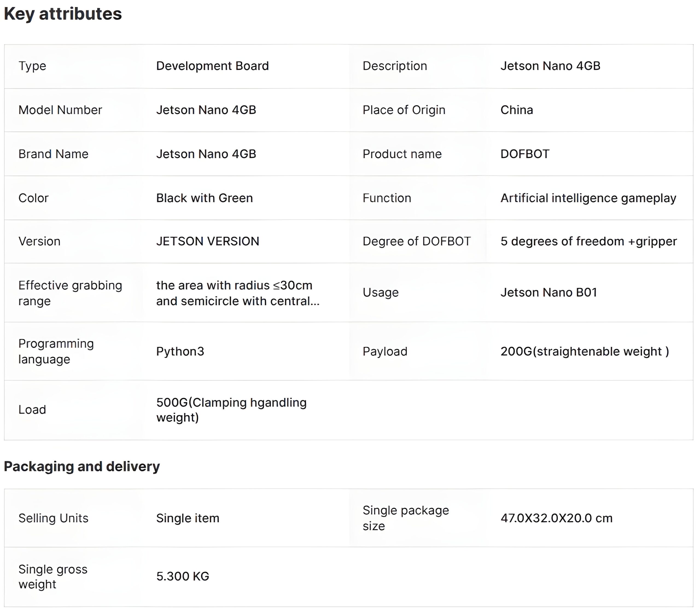Select the 'Python3' value
700x612 pixels.
click(x=180, y=352)
